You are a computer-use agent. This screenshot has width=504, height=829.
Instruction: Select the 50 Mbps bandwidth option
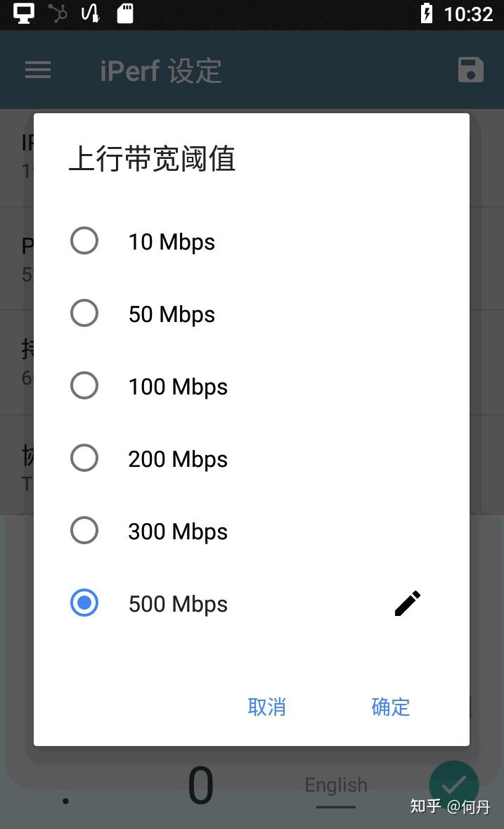[84, 313]
